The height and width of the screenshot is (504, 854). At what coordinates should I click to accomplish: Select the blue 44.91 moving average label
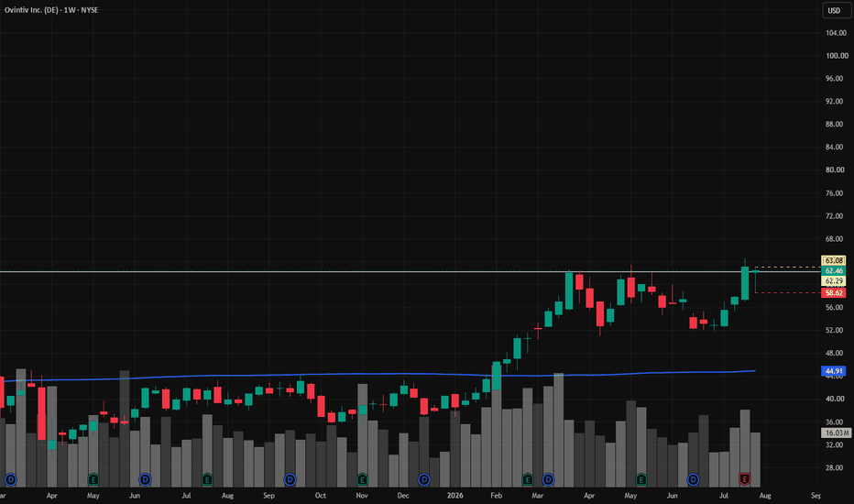point(833,371)
